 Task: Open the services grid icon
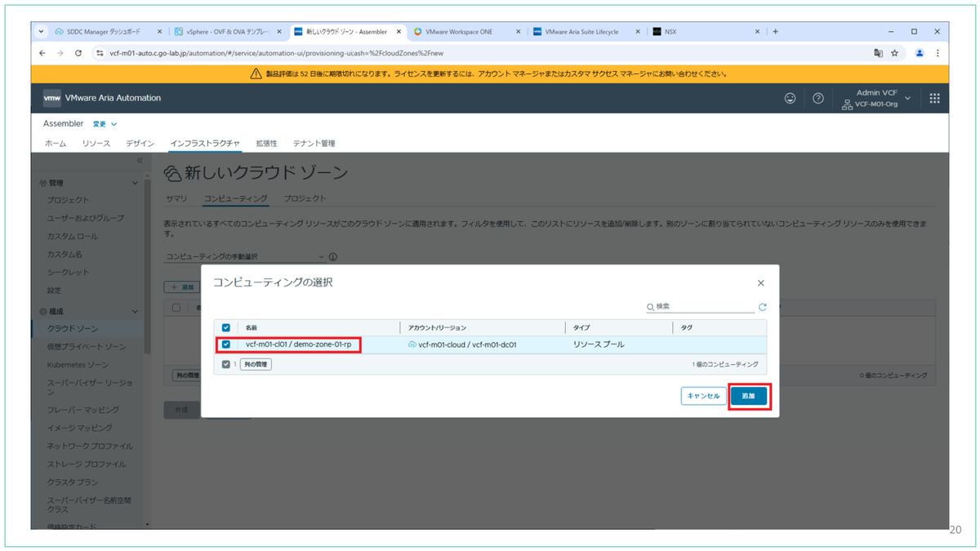click(934, 98)
